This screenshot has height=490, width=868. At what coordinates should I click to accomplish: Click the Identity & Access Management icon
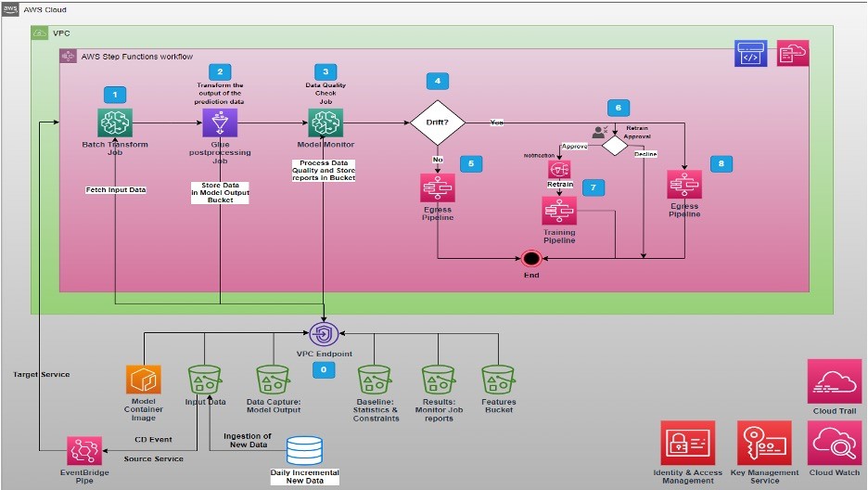coord(687,442)
